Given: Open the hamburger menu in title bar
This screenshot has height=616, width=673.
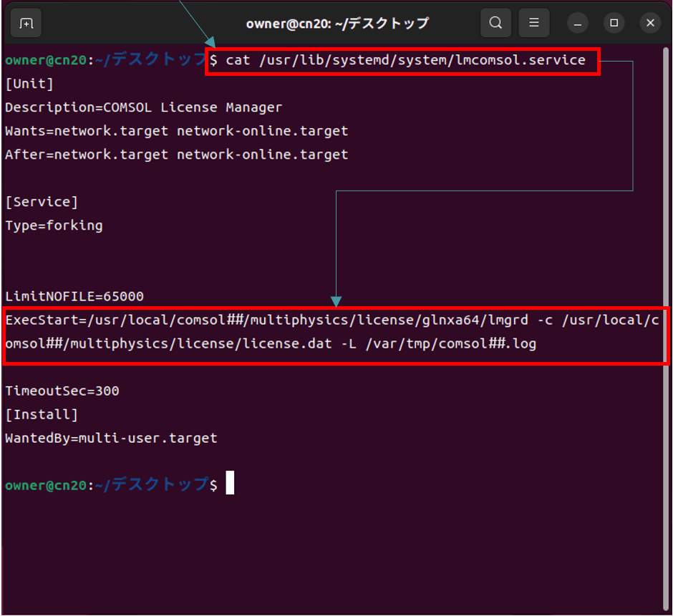Looking at the screenshot, I should point(533,23).
